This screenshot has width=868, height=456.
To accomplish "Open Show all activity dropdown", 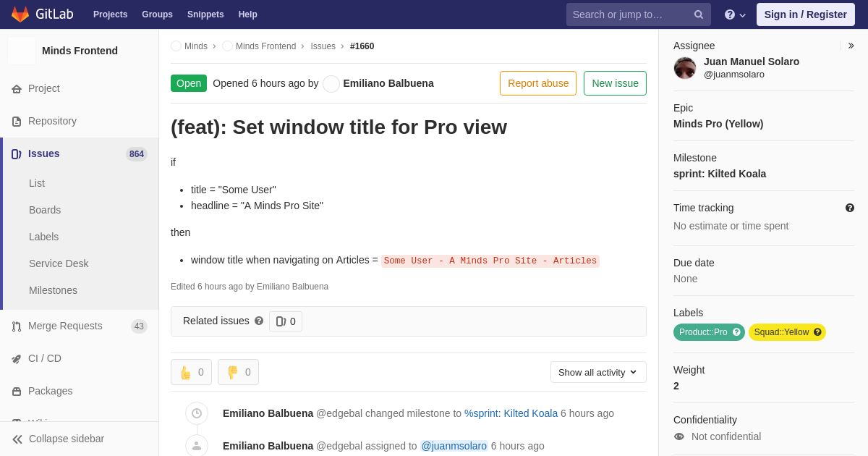I will (x=598, y=372).
